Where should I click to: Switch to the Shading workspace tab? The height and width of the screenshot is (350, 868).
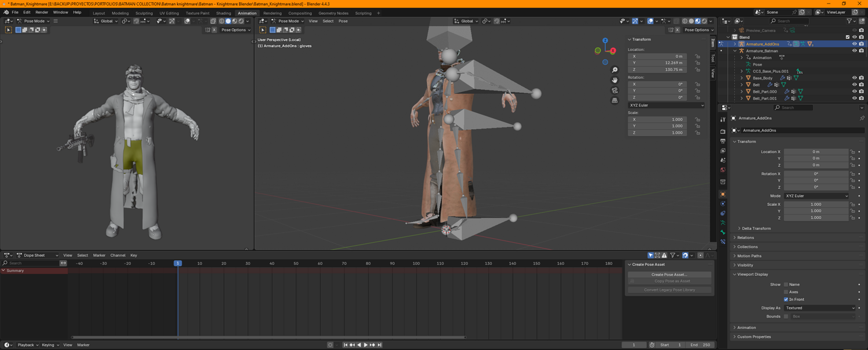coord(223,13)
